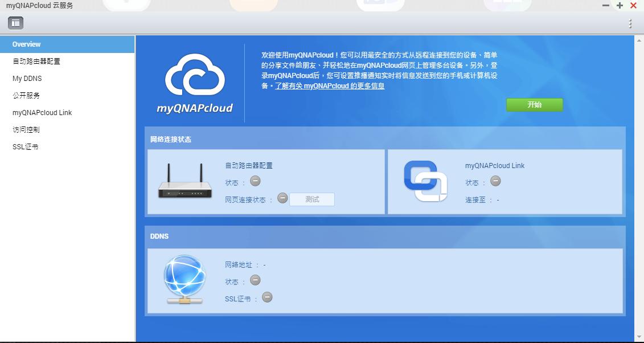Open the 了解有关 myQNAPcloud 的更多信息 link
This screenshot has height=343, width=644.
[x=330, y=85]
